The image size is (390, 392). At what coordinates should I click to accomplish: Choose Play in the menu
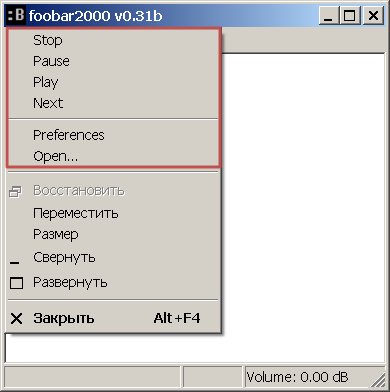pos(113,82)
